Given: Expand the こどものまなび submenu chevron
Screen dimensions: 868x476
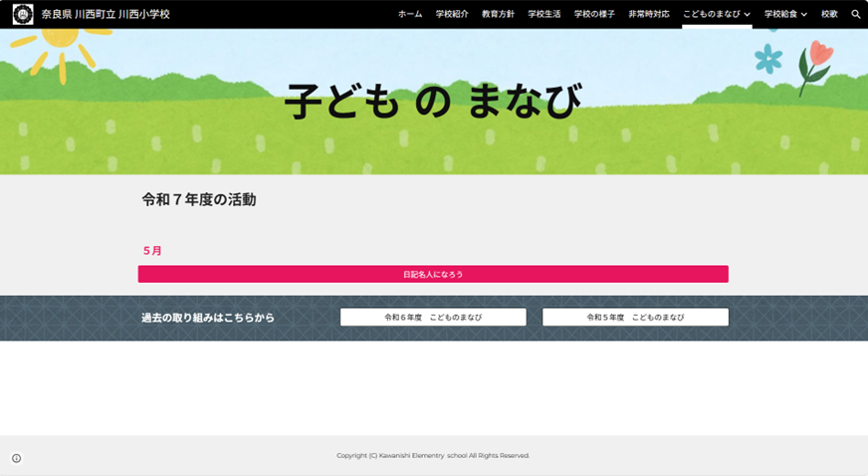Looking at the screenshot, I should coord(748,15).
